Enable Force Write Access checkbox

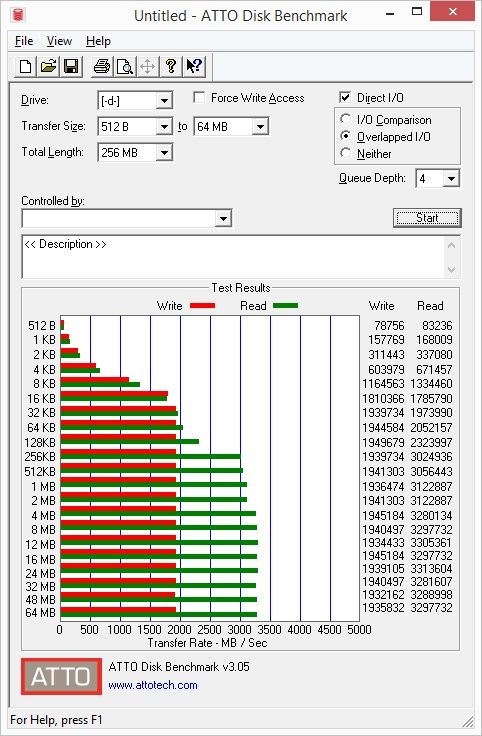coord(199,98)
